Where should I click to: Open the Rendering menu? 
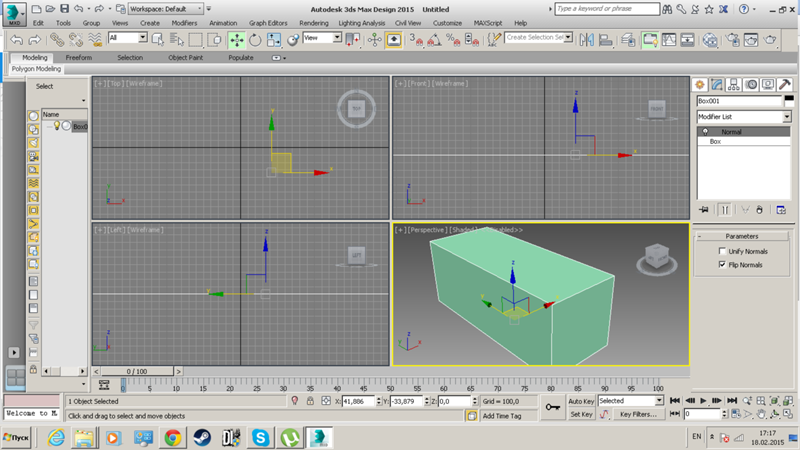(314, 23)
